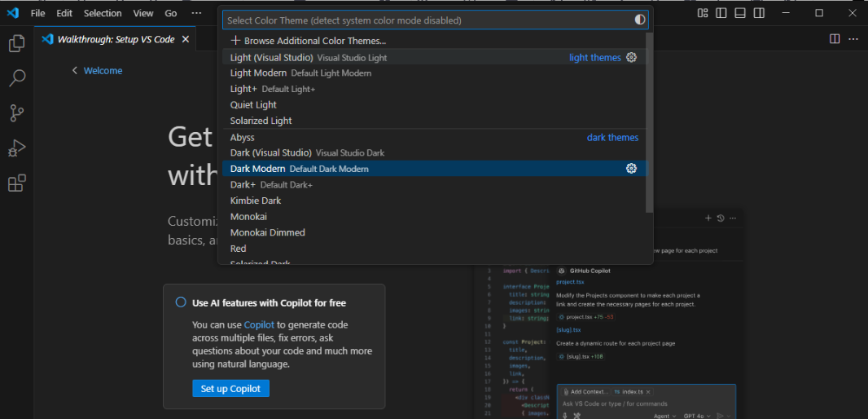Open the File menu
This screenshot has height=419, width=868.
point(37,13)
